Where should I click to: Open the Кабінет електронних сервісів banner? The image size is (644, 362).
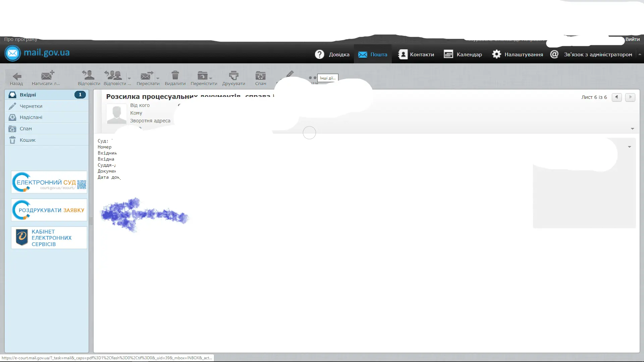point(49,238)
